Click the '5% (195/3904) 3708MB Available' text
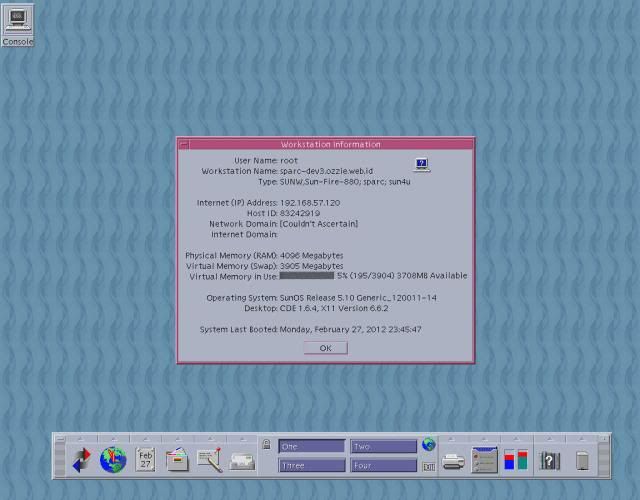The width and height of the screenshot is (640, 500). pos(402,276)
